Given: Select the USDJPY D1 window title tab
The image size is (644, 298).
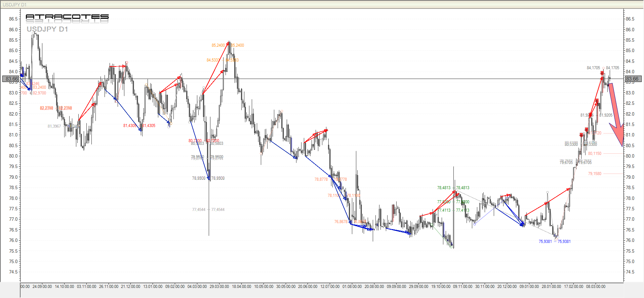Looking at the screenshot, I should 14,5.
